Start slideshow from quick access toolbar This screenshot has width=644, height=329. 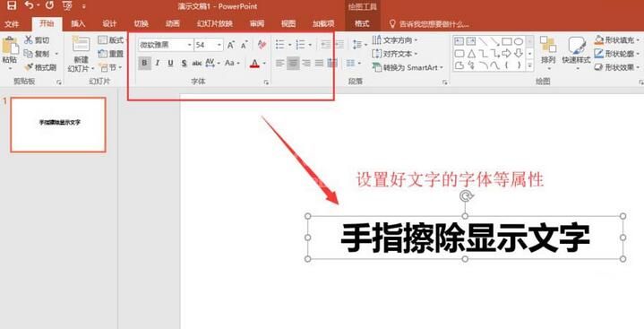pyautogui.click(x=67, y=6)
